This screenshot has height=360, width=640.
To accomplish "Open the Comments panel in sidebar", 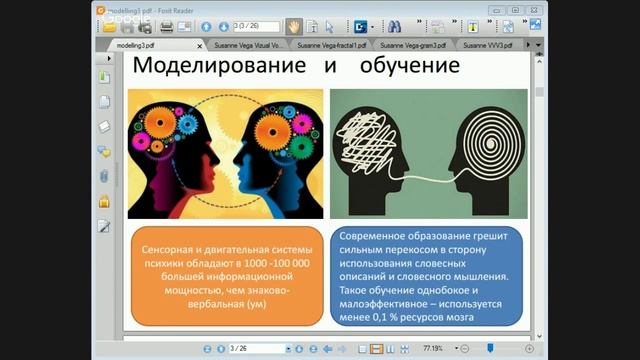I will click(104, 152).
